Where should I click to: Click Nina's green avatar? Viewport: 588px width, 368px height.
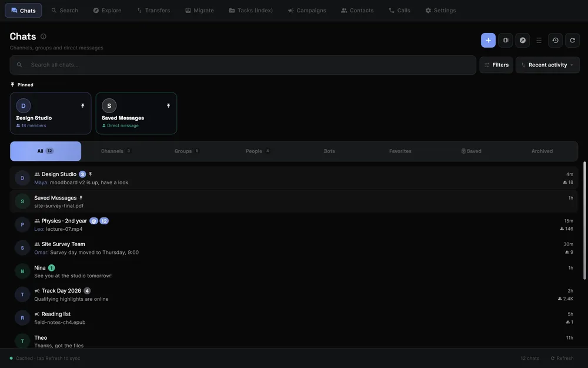point(22,271)
